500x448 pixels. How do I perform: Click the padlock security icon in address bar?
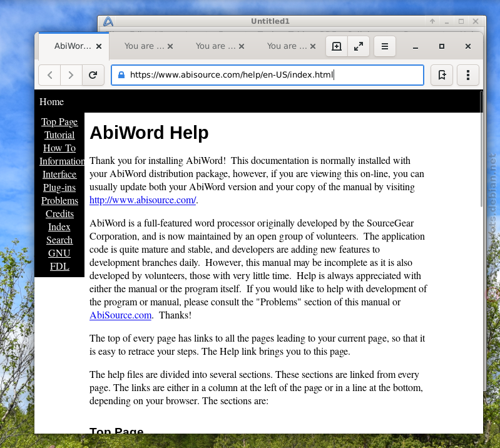(x=121, y=75)
